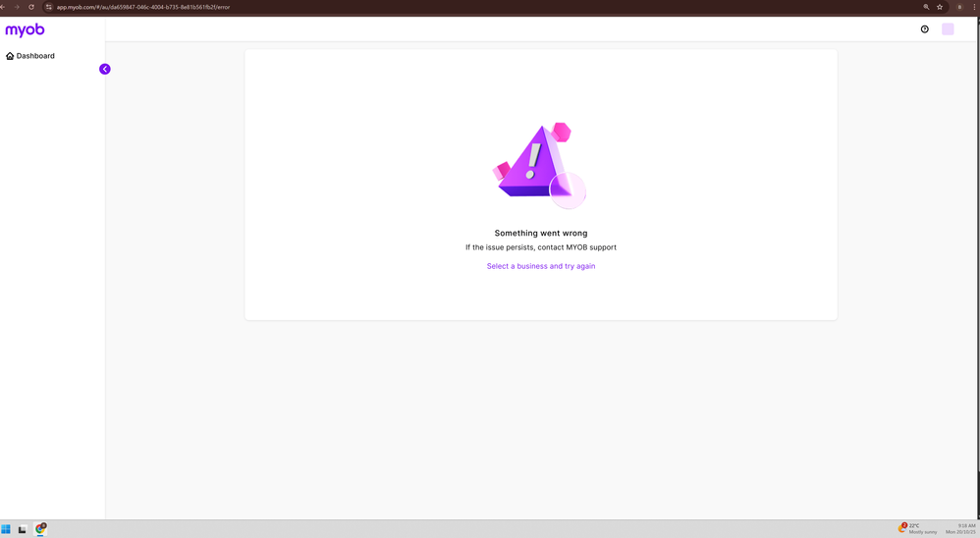
Task: Open the taskbar clock and date
Action: 960,529
